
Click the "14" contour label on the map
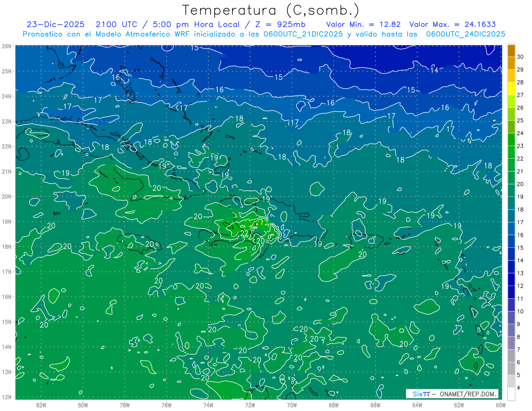coord(434,70)
